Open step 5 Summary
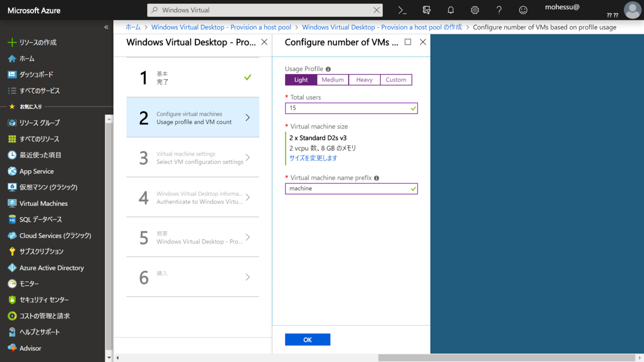Screen dimensions: 644x362 pyautogui.click(x=193, y=238)
